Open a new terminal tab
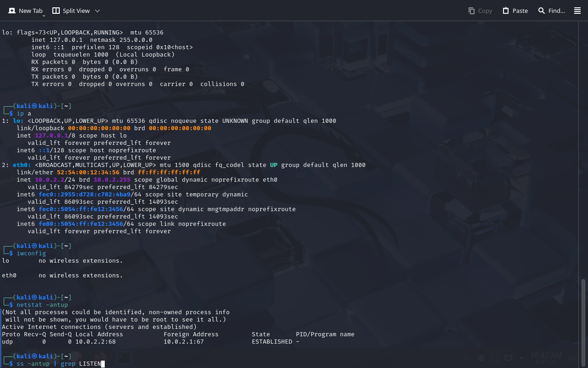The width and height of the screenshot is (588, 368). [x=25, y=11]
